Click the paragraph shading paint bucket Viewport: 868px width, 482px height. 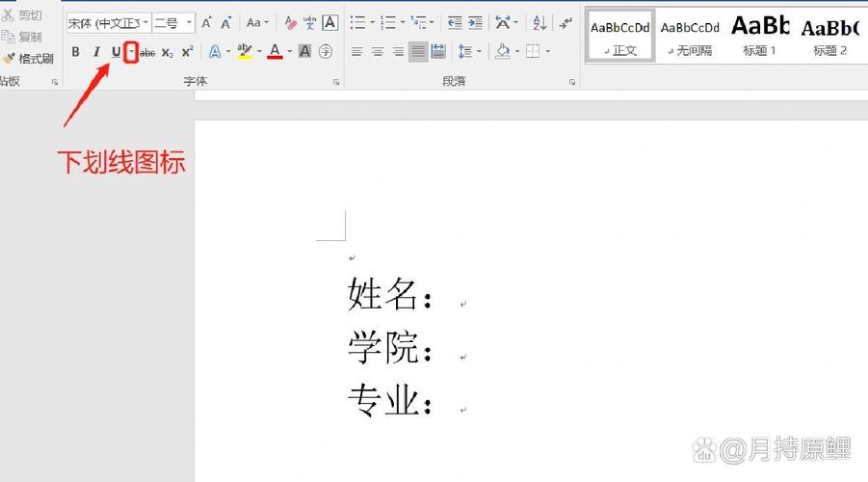pos(503,51)
